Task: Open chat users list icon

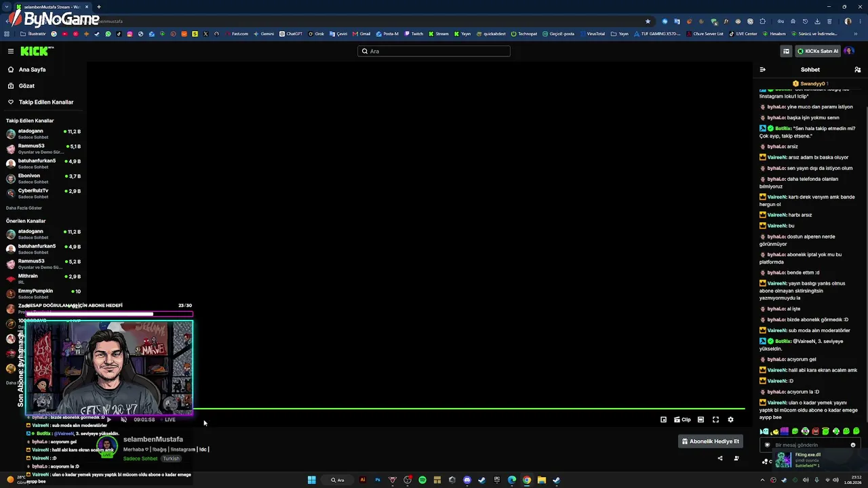Action: [x=858, y=69]
